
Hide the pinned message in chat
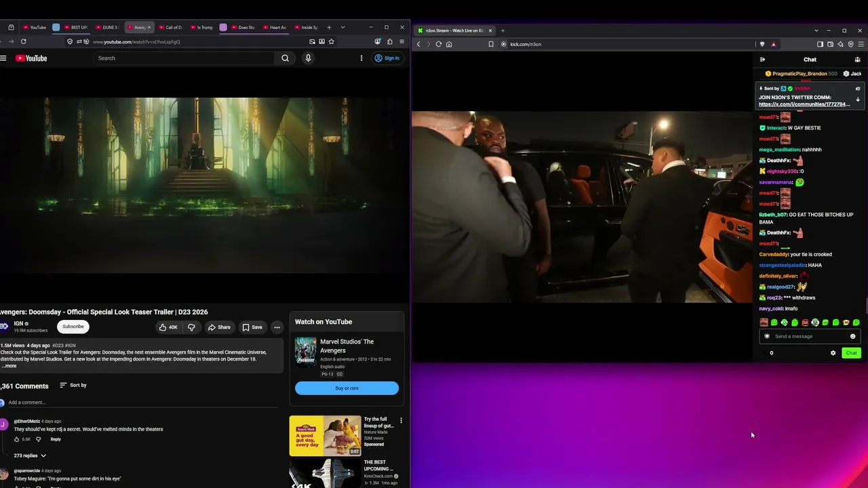(858, 89)
